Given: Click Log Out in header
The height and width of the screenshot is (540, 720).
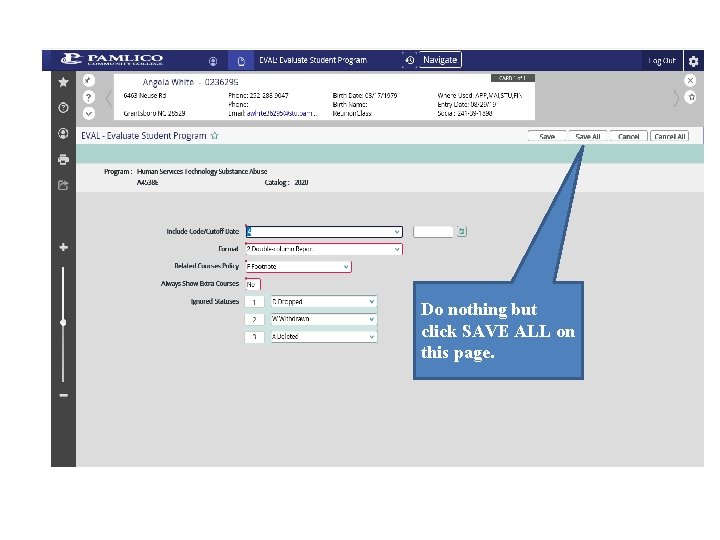Looking at the screenshot, I should 662,61.
